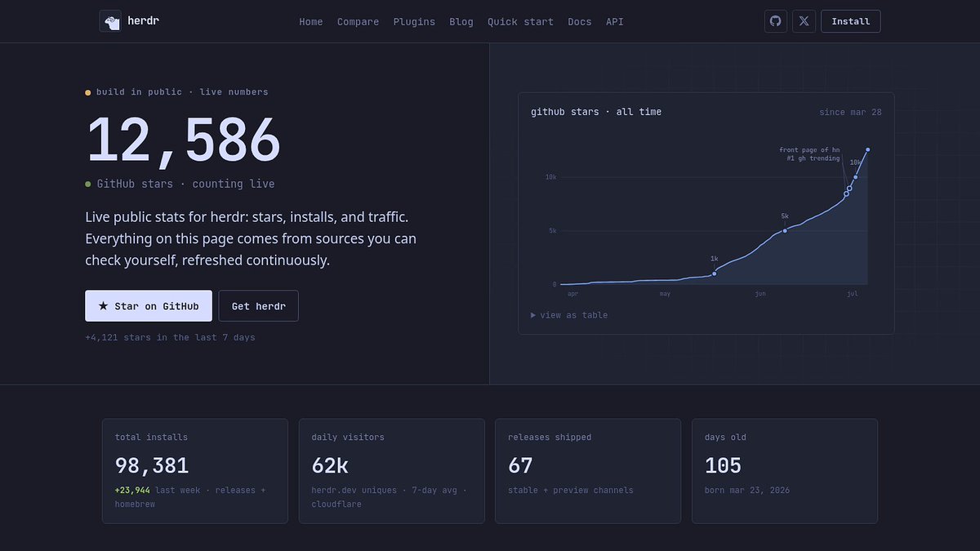
Task: Open the Compare page
Action: tap(358, 22)
